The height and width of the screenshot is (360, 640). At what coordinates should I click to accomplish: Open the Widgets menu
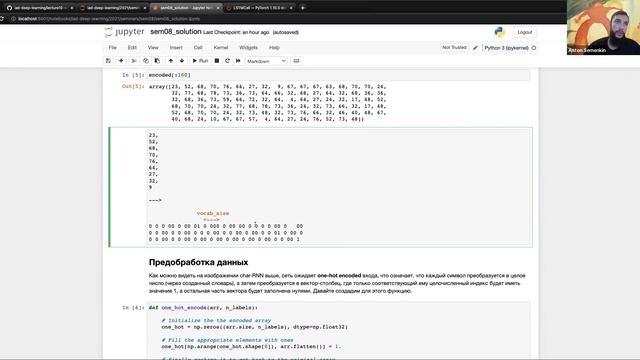pos(248,47)
